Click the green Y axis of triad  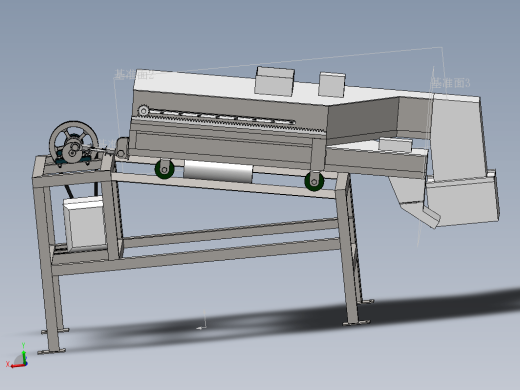tap(24, 352)
